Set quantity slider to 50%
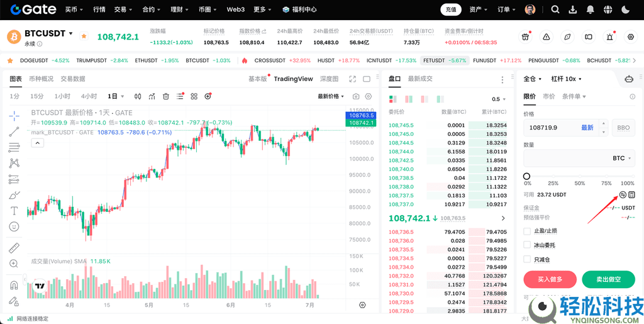The width and height of the screenshot is (644, 324). point(579,177)
